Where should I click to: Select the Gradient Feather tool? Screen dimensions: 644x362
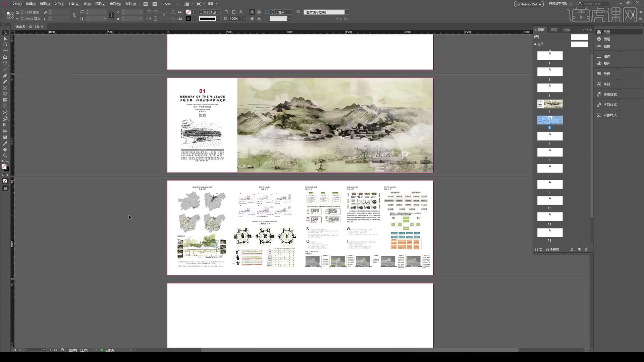[x=5, y=131]
